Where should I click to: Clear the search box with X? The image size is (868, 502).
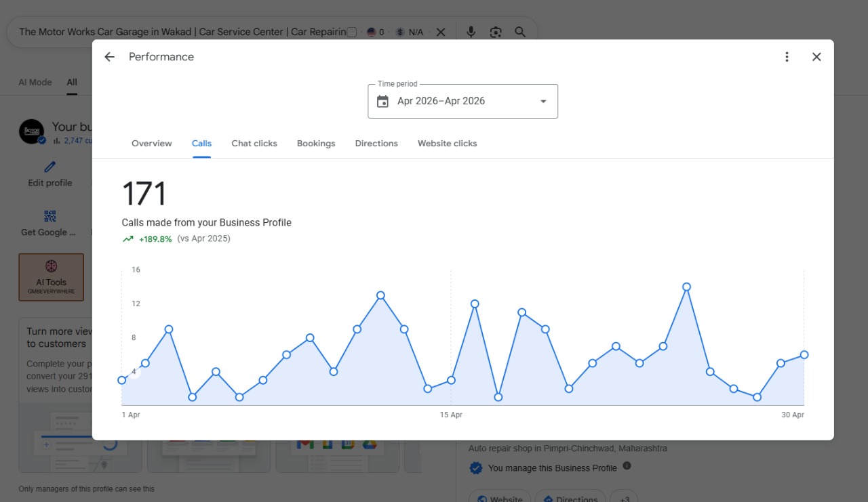click(x=441, y=32)
